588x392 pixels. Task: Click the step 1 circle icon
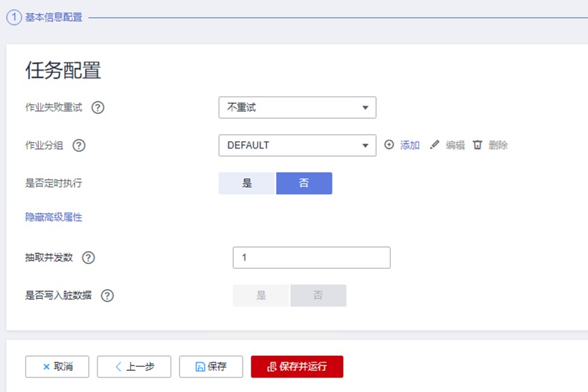14,17
